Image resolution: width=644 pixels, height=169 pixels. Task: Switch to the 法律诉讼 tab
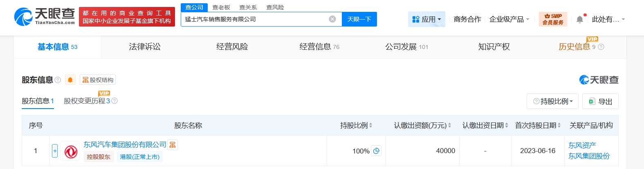tap(145, 47)
